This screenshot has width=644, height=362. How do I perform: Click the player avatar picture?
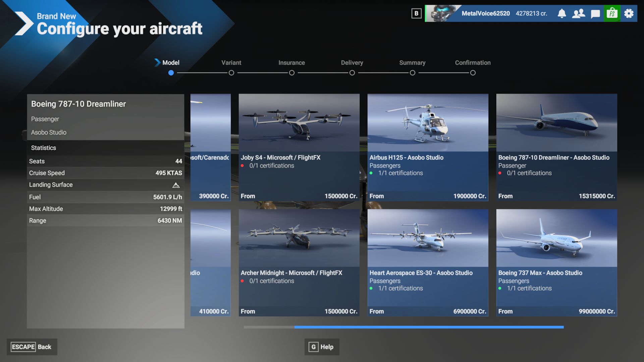(442, 13)
